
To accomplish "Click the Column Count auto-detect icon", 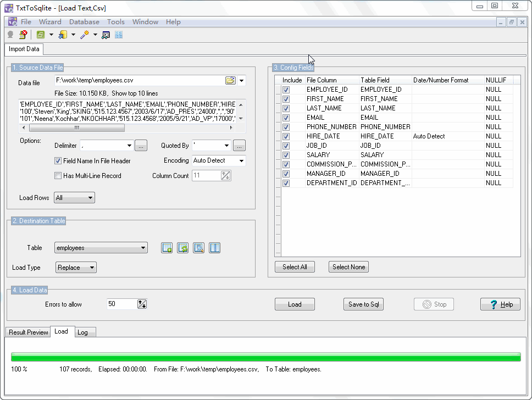I will 226,175.
